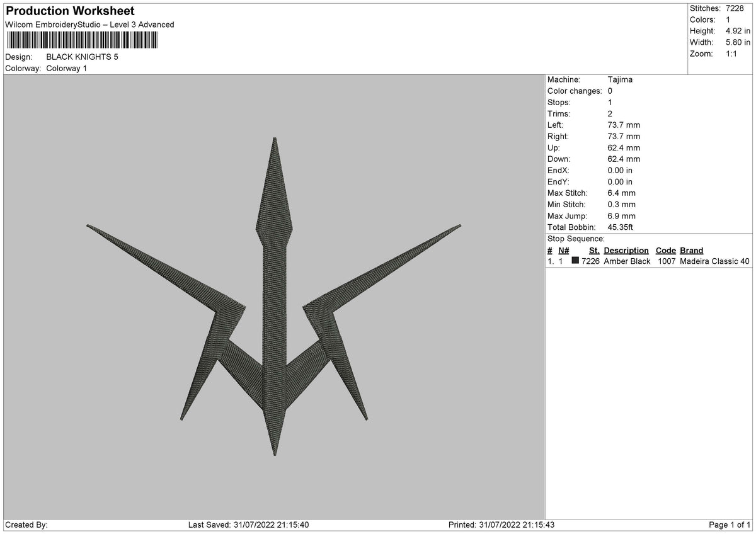Click the Brand column header
This screenshot has height=534, width=756.
[691, 251]
